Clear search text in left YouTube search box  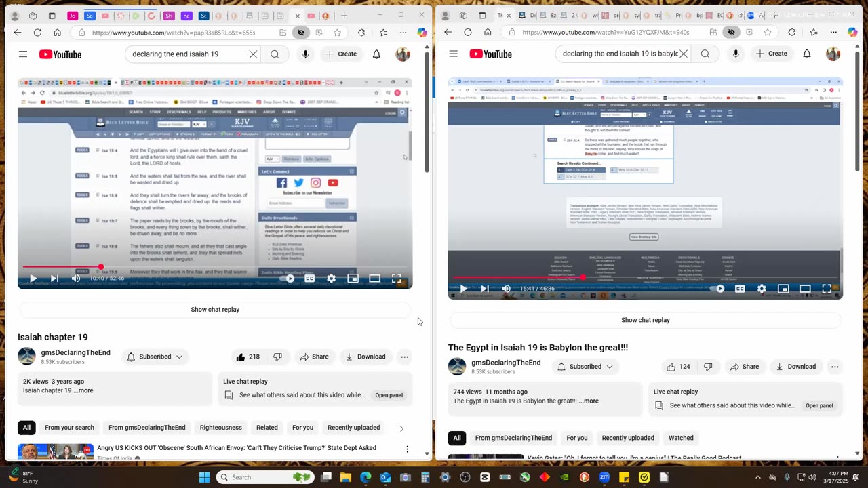click(253, 54)
